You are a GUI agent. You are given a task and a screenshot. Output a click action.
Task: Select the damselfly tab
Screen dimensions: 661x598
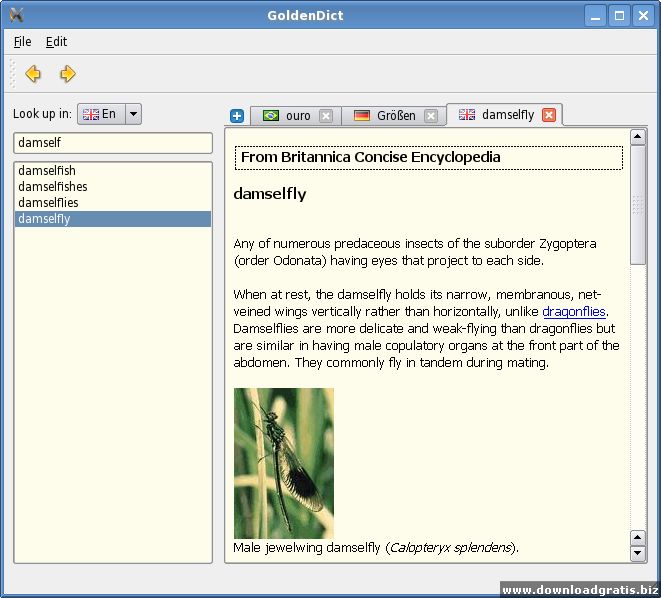point(504,115)
